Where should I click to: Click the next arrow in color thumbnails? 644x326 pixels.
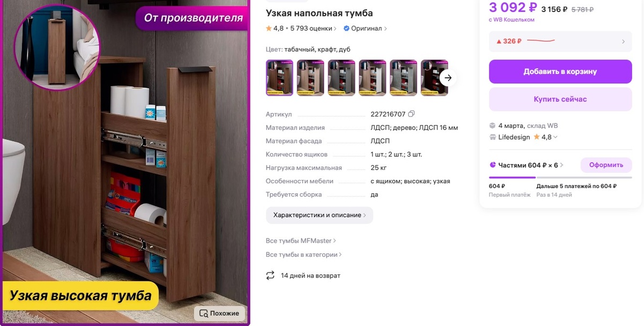coord(448,78)
